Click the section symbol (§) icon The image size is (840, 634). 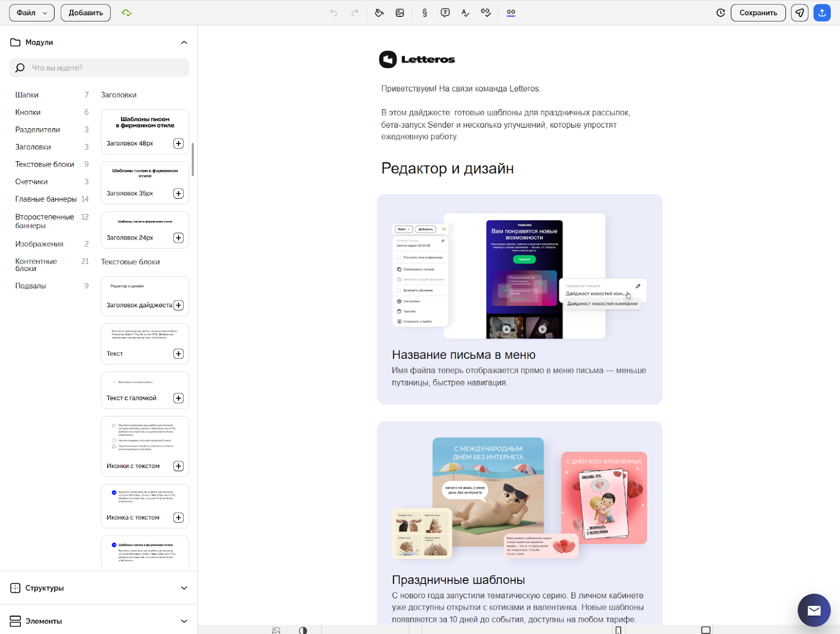coord(425,13)
